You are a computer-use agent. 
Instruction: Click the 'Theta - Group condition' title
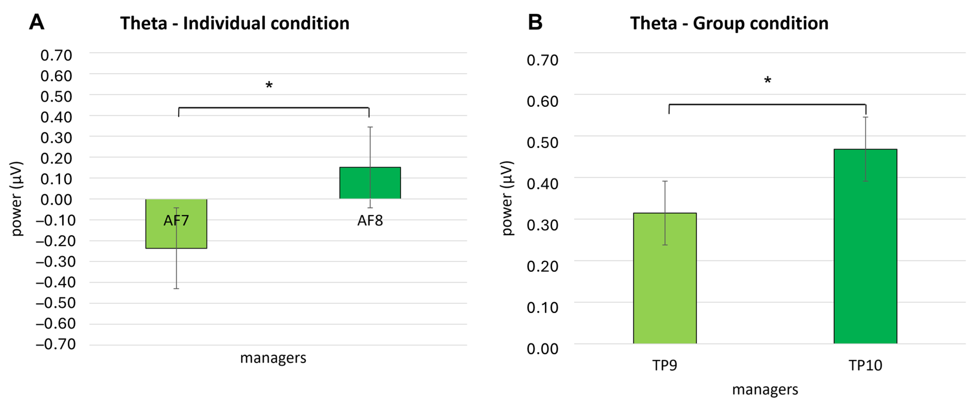click(729, 24)
